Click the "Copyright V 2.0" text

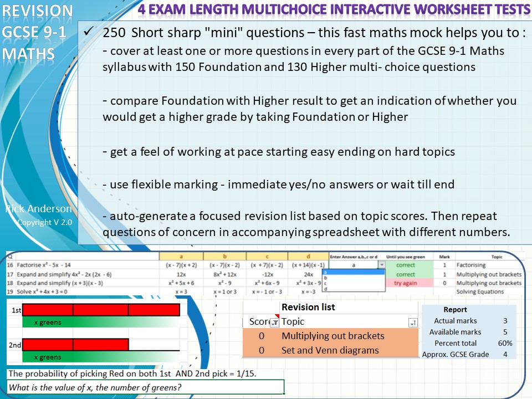tap(45, 222)
